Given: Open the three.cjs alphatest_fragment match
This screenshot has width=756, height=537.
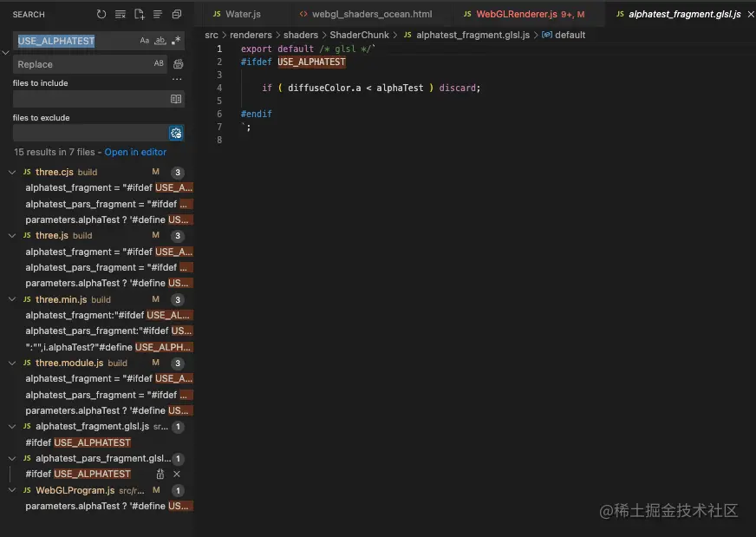Looking at the screenshot, I should click(109, 187).
